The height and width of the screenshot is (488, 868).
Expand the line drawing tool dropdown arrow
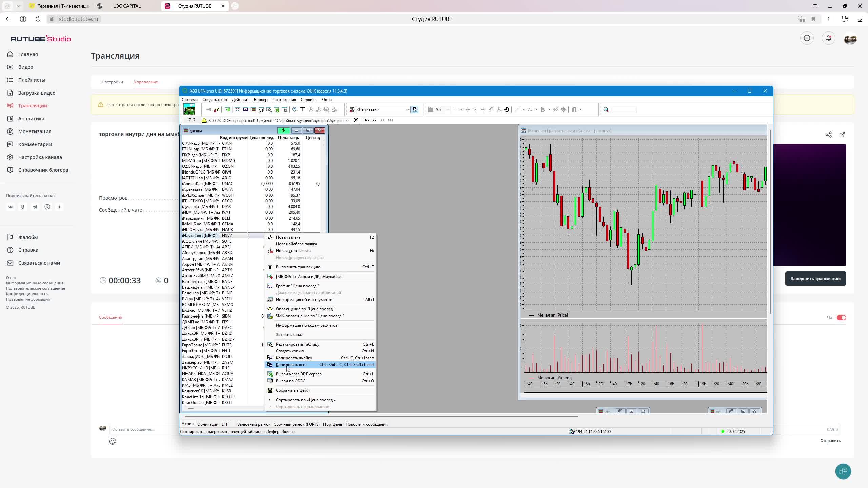point(524,109)
